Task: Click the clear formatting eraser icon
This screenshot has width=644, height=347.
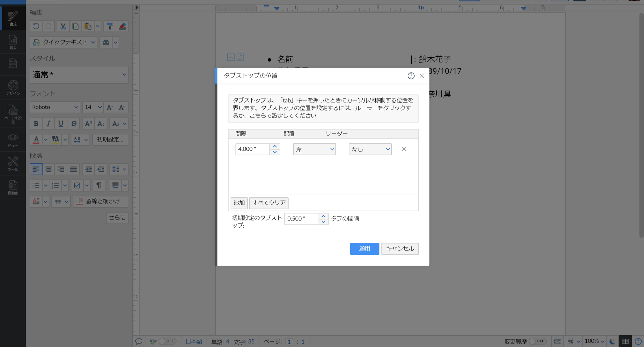Action: pyautogui.click(x=122, y=26)
